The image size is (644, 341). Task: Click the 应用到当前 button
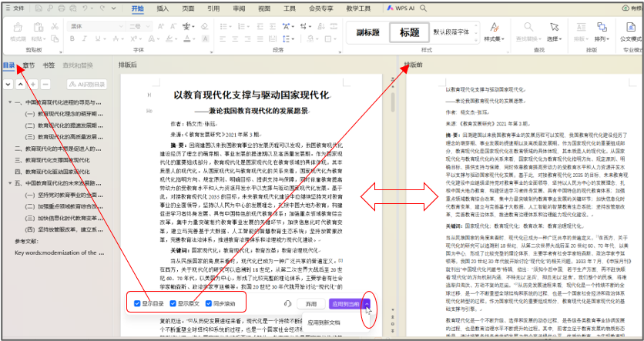pos(345,304)
